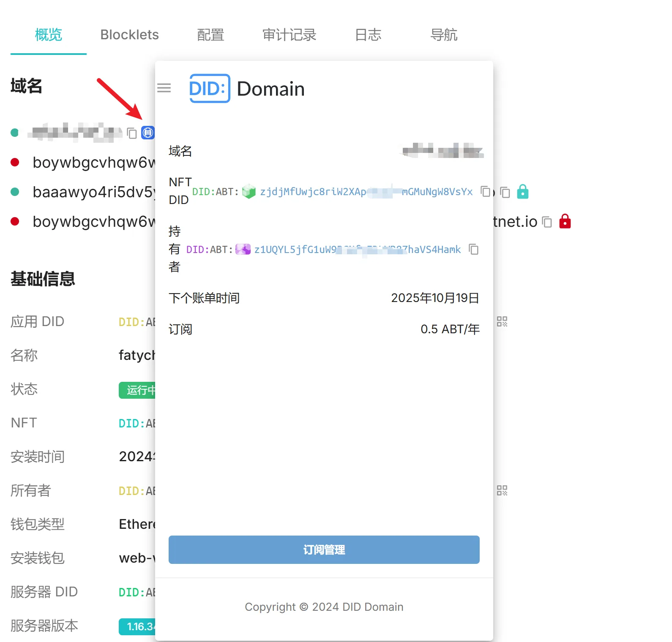Viewport: 672px width, 642px height.
Task: Open the NFT DID link starting with zjdjMfUwjc8
Action: (x=366, y=192)
